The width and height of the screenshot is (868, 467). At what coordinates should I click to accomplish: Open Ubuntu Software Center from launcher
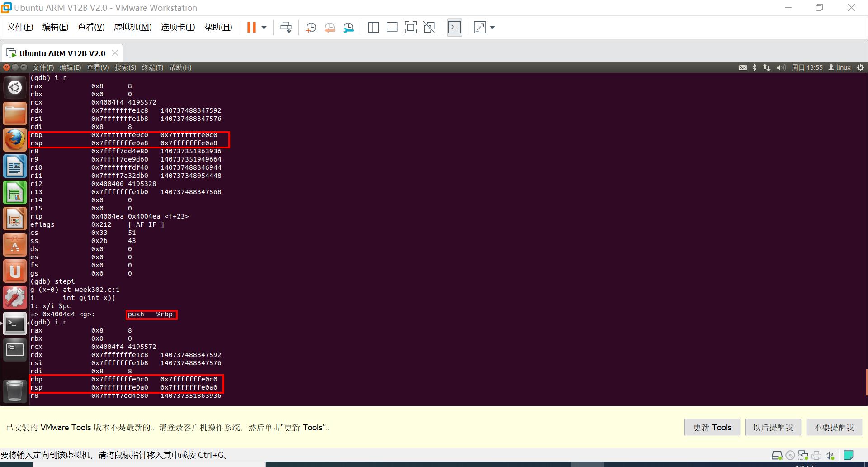click(x=15, y=245)
